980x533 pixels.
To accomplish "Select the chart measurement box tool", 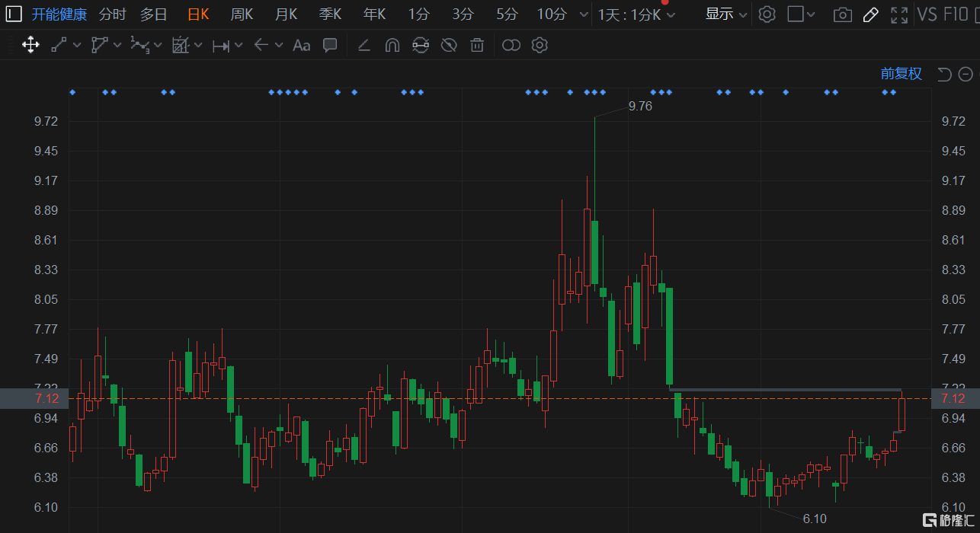I will tap(180, 45).
